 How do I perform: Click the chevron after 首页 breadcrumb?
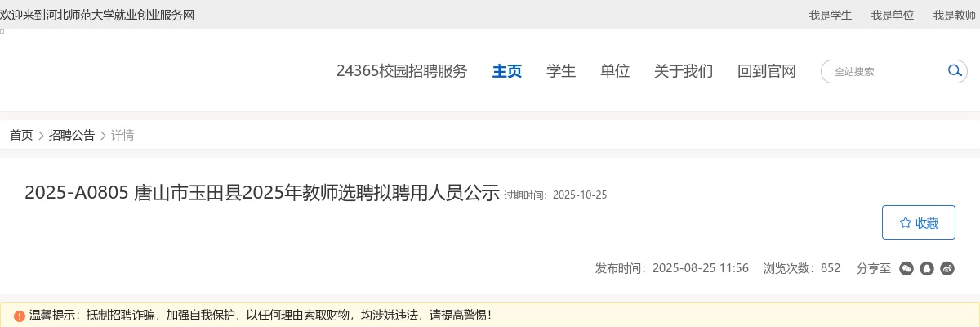coord(41,136)
